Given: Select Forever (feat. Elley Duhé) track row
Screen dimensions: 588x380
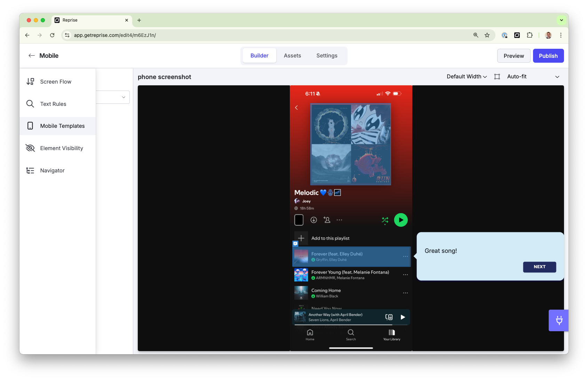Looking at the screenshot, I should [x=351, y=257].
